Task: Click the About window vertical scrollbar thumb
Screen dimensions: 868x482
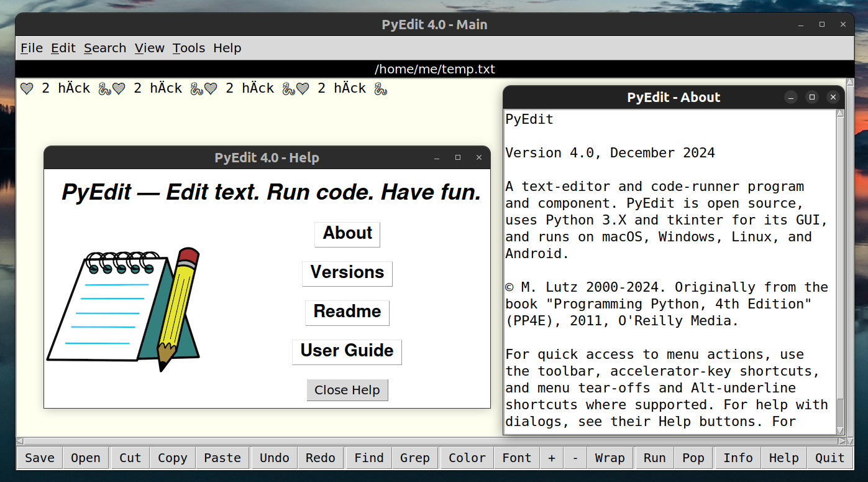Action: point(840,257)
